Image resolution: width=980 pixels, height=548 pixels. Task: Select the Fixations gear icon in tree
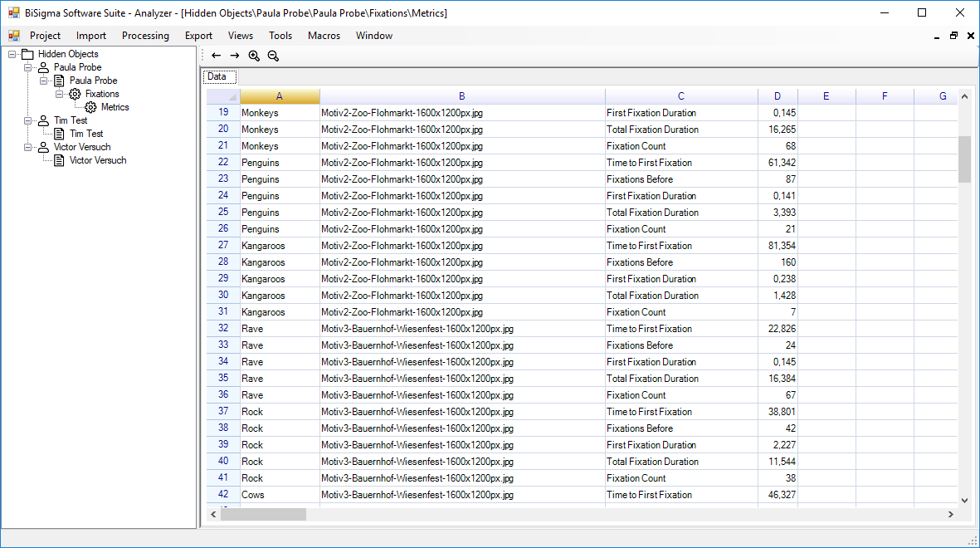tap(75, 94)
